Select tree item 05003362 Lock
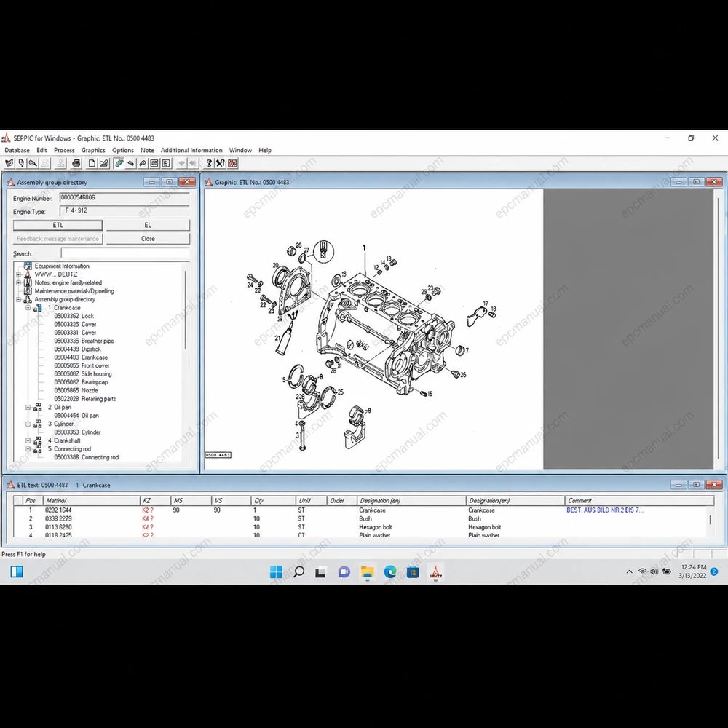728x728 pixels. (74, 316)
